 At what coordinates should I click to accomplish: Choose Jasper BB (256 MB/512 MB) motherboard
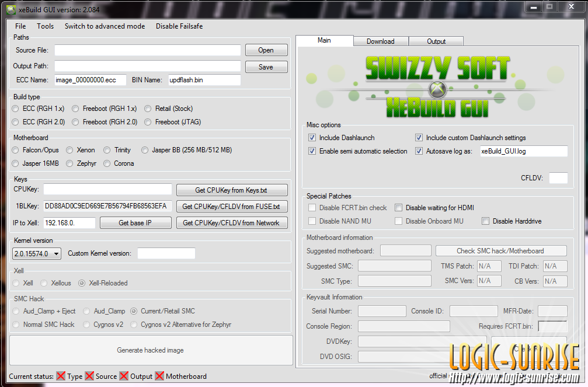click(x=187, y=150)
